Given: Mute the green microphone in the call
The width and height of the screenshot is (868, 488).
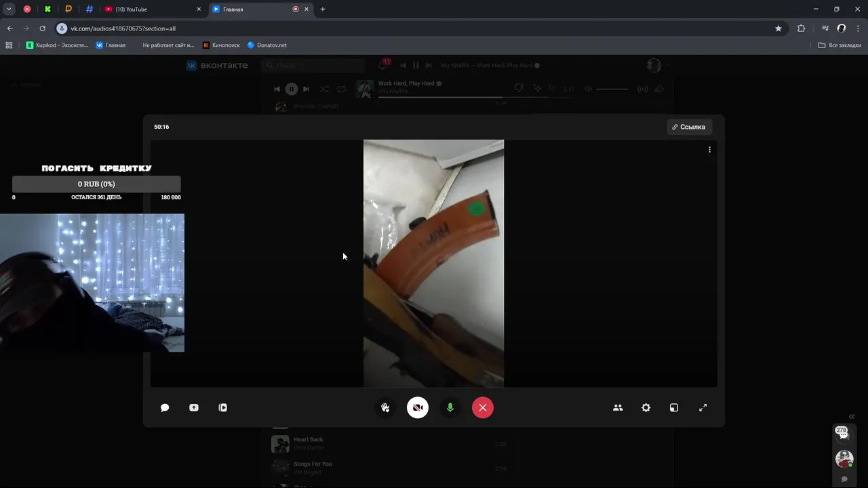Looking at the screenshot, I should tap(450, 407).
